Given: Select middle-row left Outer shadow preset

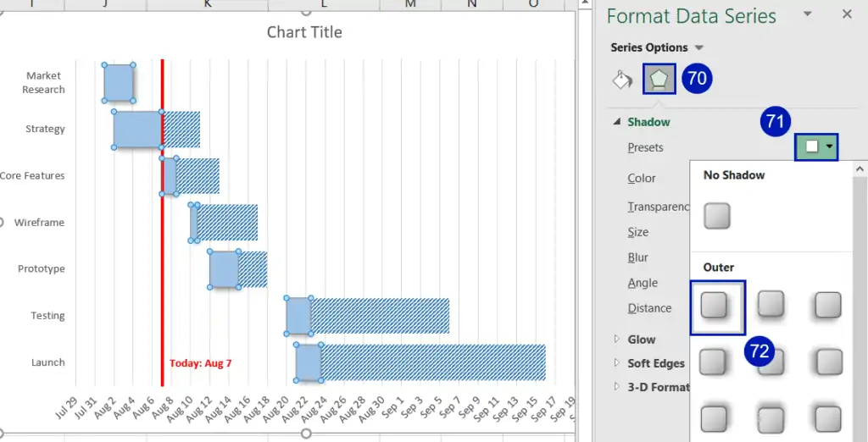Looking at the screenshot, I should click(715, 362).
